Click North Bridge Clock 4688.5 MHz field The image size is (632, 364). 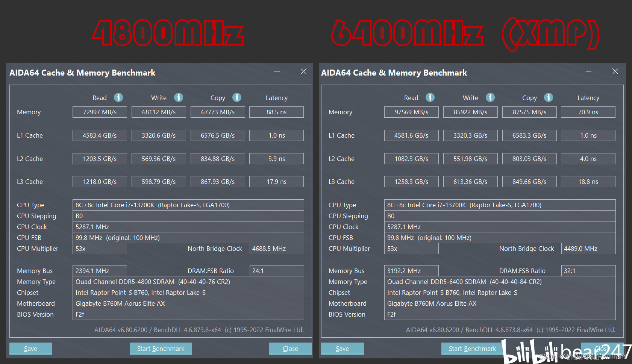277,249
